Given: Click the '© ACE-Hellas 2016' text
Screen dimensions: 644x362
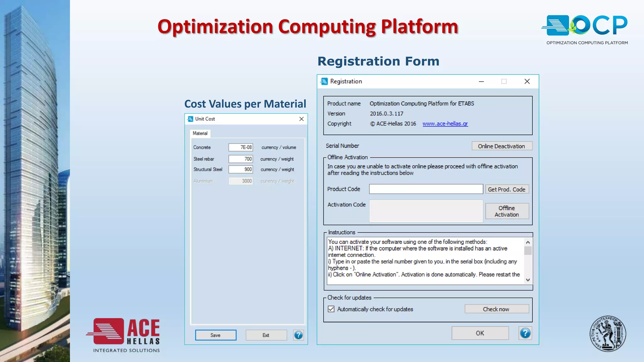Looking at the screenshot, I should pyautogui.click(x=393, y=124).
